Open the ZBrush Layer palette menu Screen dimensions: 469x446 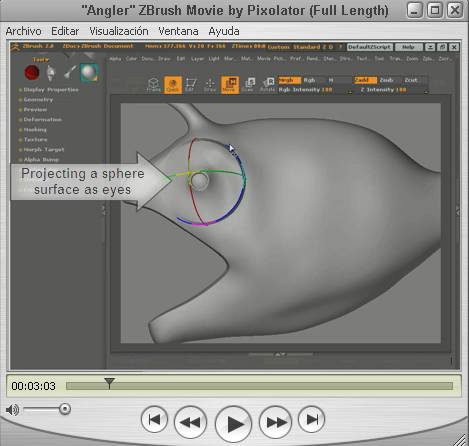(197, 59)
